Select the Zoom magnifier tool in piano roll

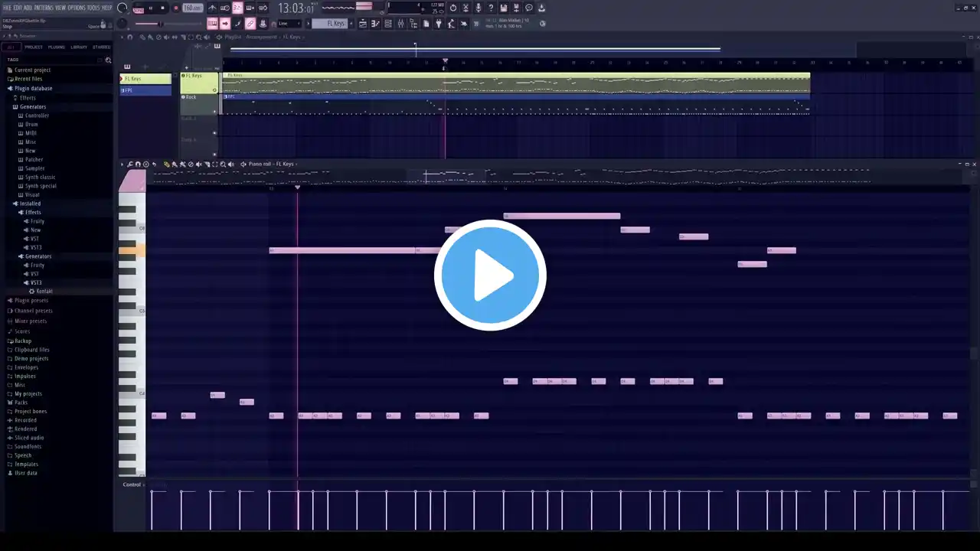[223, 164]
